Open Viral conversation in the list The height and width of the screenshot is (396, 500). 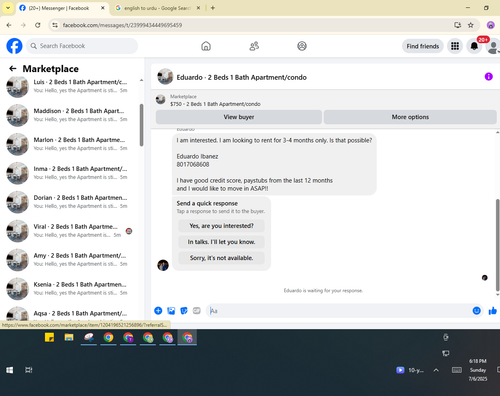click(x=71, y=231)
